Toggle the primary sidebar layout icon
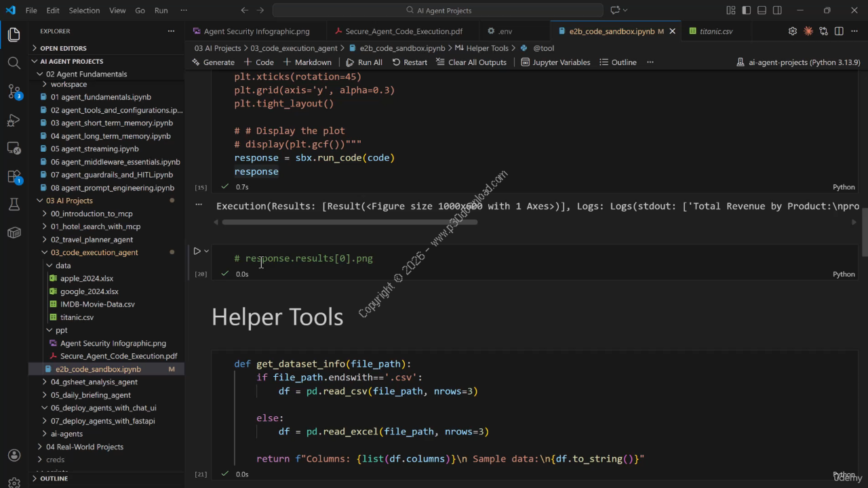 746,10
